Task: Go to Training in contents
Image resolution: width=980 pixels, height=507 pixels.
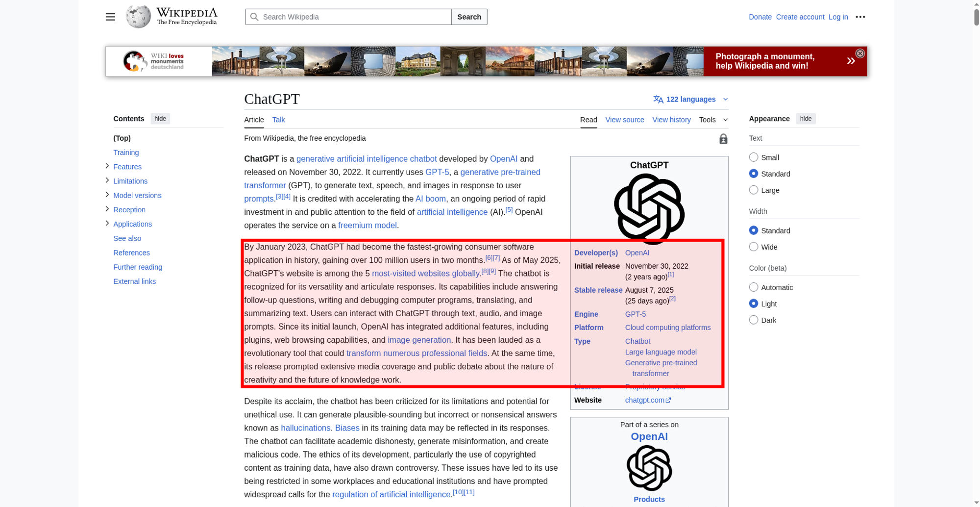Action: (126, 152)
